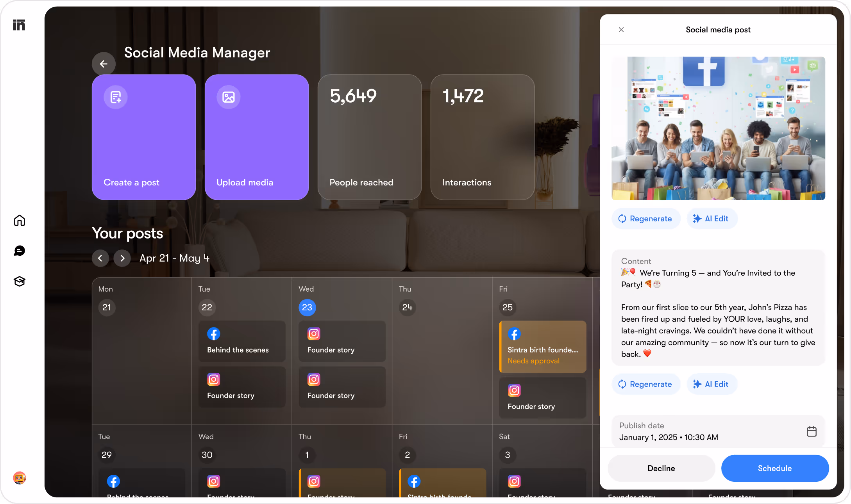Click AI Edit below the content text
851x504 pixels.
pos(711,384)
